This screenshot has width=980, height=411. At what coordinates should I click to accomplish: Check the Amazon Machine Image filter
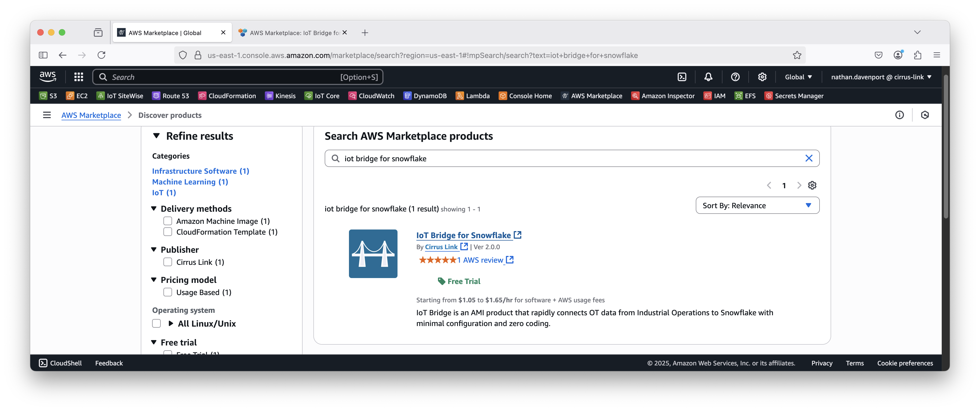[x=168, y=221]
